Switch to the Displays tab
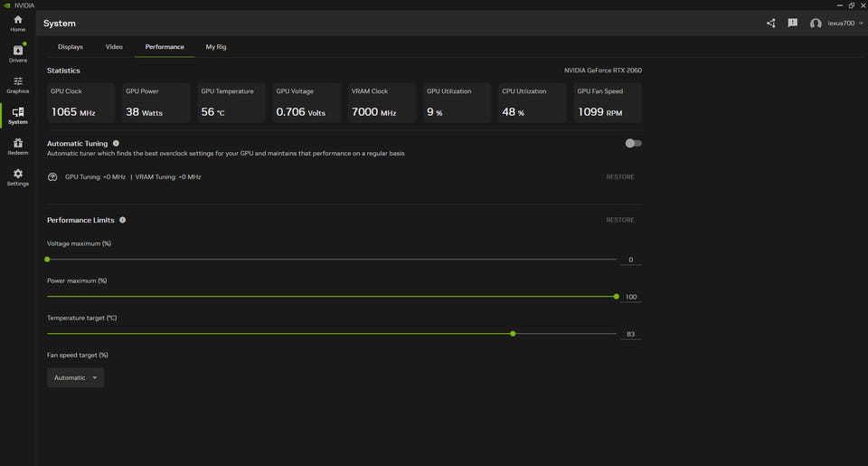 71,46
